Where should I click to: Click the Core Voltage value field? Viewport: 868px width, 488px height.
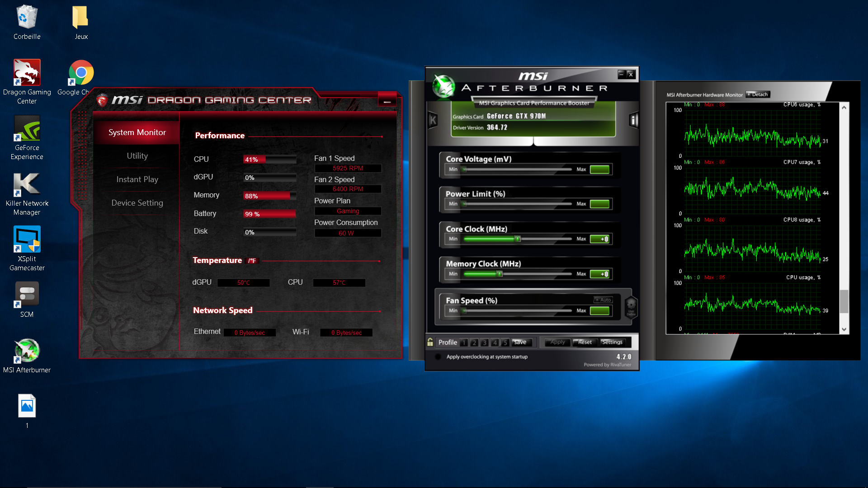click(x=600, y=169)
